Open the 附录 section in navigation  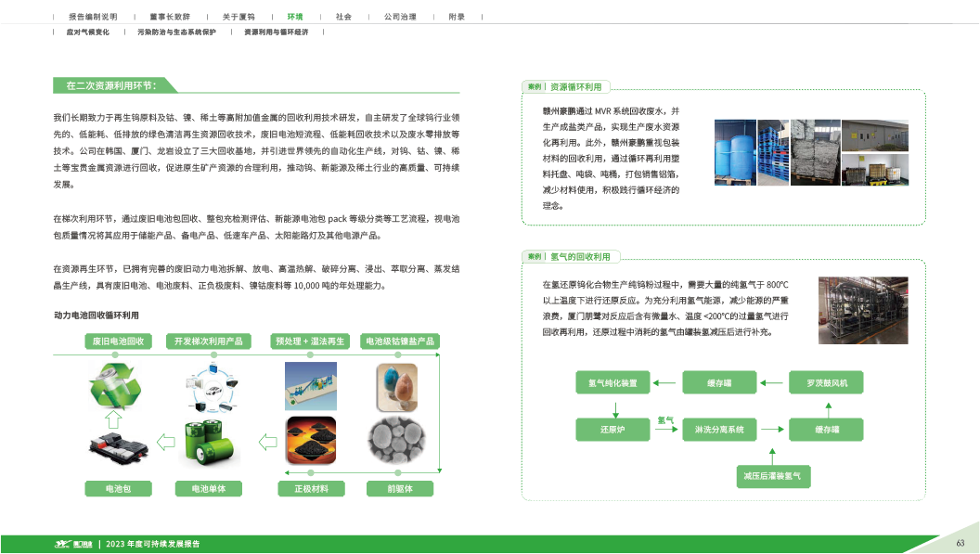[x=457, y=18]
